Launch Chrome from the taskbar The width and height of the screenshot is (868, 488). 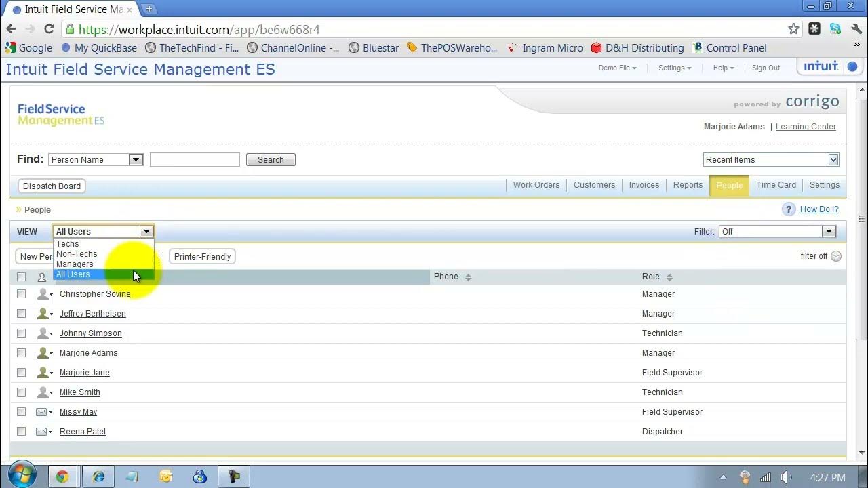[x=62, y=477]
